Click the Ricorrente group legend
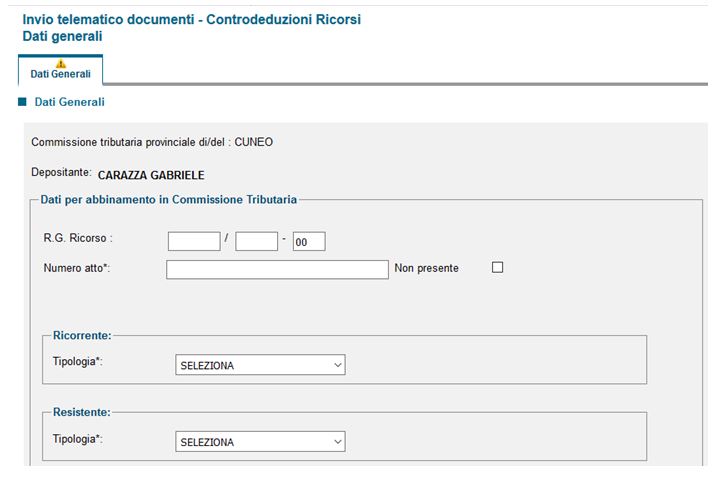Viewport: 718px width, 488px height. pos(82,334)
